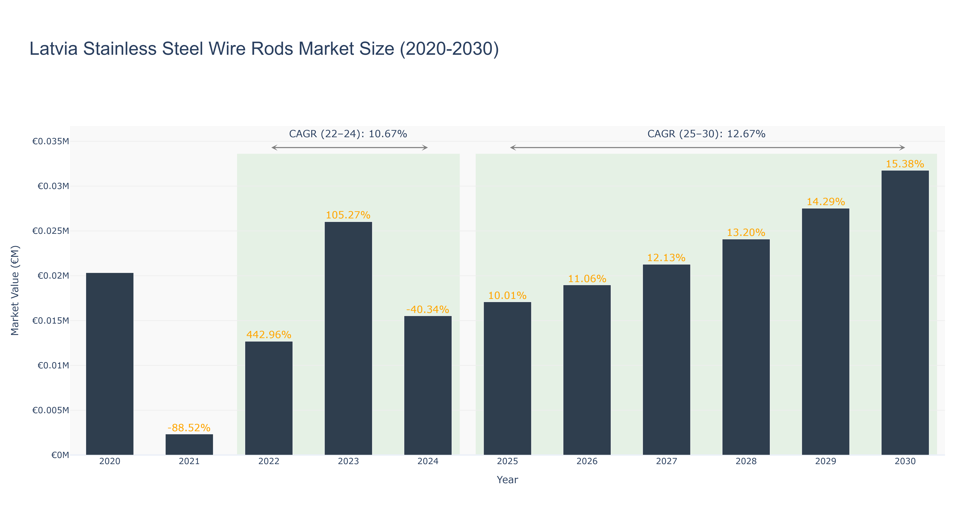980x525 pixels.
Task: Click the 442.96% growth label
Action: tap(269, 335)
